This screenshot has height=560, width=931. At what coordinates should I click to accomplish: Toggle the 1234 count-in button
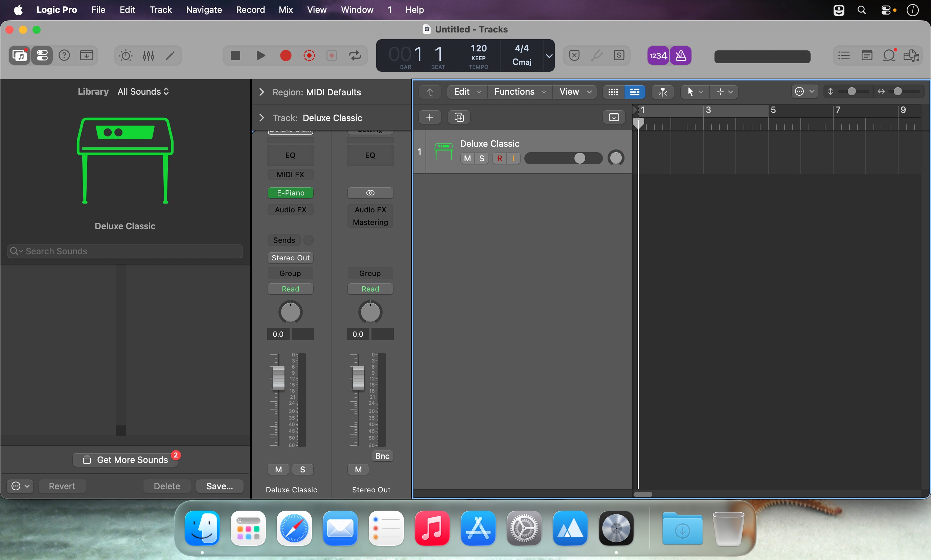(x=658, y=56)
